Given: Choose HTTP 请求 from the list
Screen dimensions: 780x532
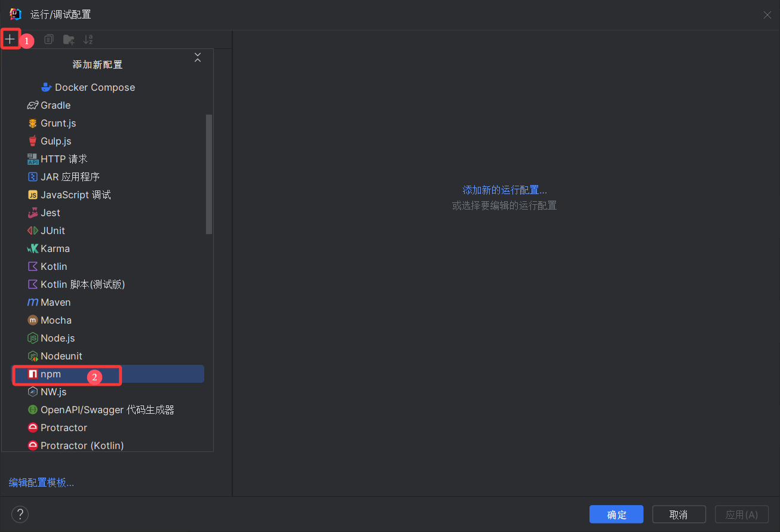Looking at the screenshot, I should [64, 159].
